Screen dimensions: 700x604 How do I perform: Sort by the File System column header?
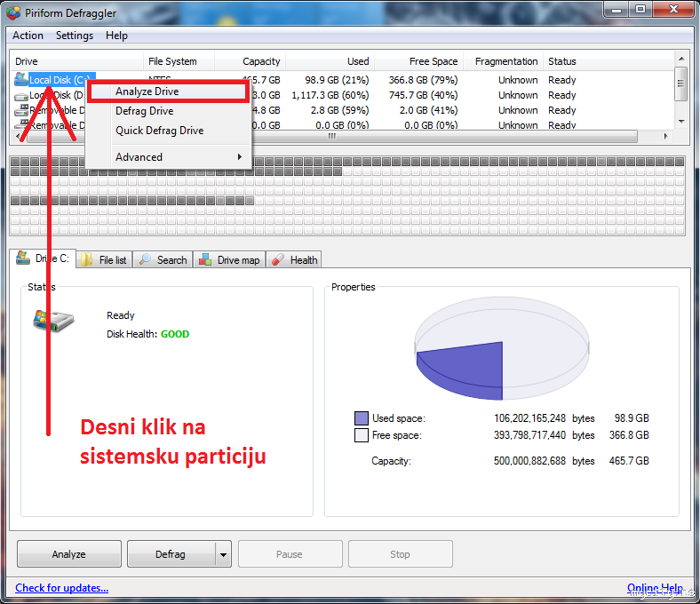[x=179, y=61]
